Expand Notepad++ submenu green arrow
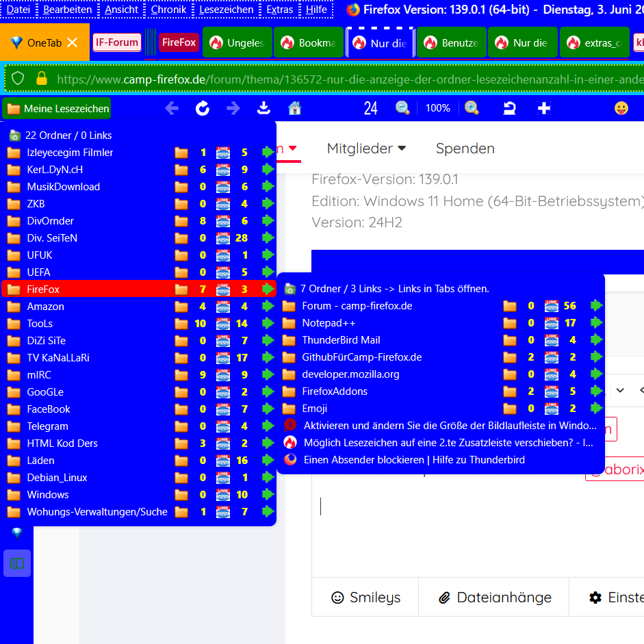The image size is (644, 644). [x=596, y=323]
